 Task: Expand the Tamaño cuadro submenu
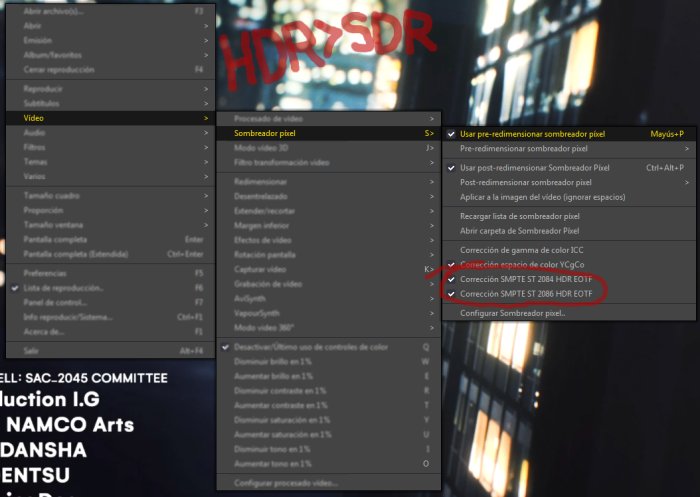click(110, 196)
